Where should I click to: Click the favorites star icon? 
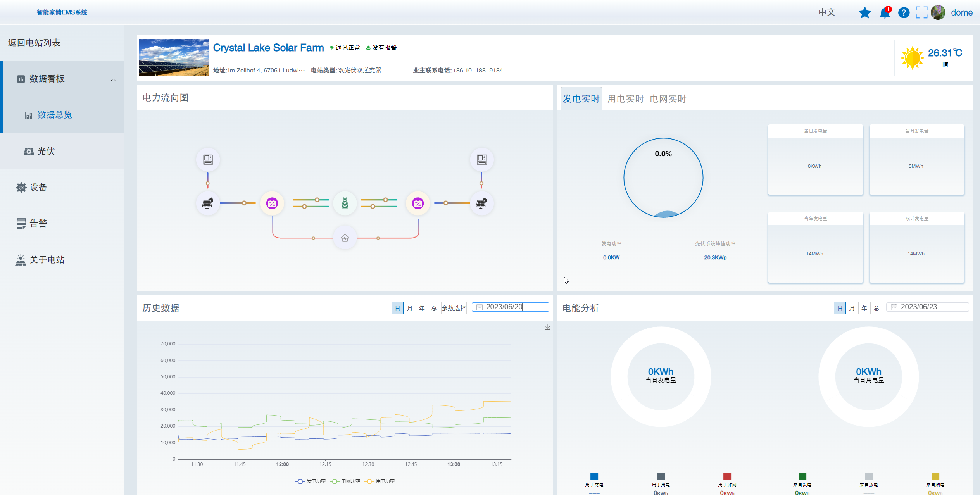(864, 13)
